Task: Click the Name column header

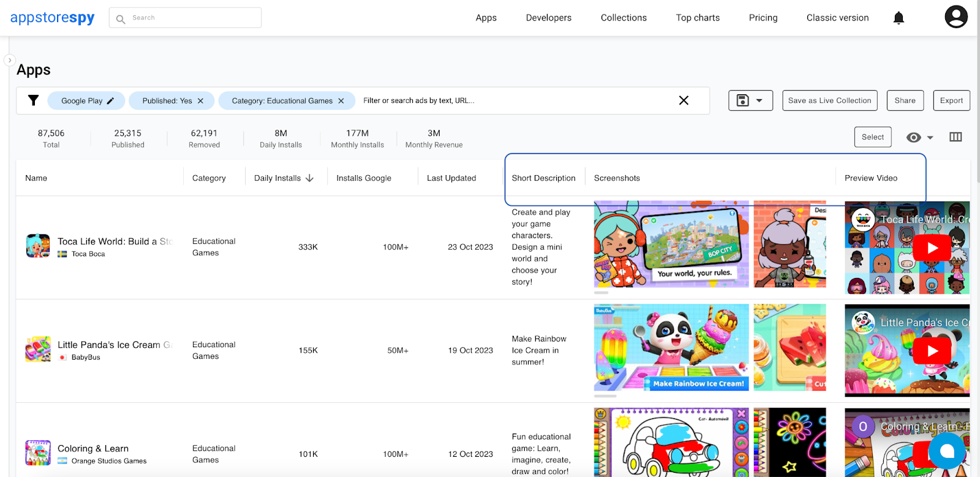Action: (x=36, y=178)
